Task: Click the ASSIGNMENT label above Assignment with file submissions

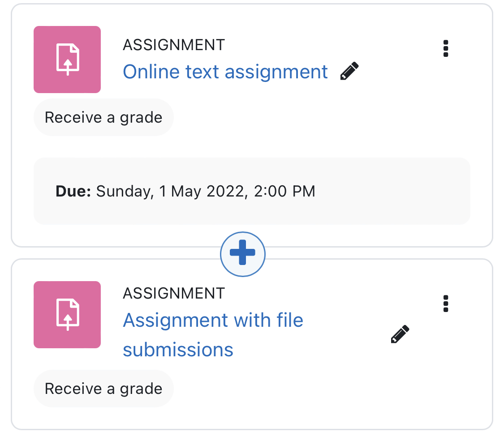Action: point(173,293)
